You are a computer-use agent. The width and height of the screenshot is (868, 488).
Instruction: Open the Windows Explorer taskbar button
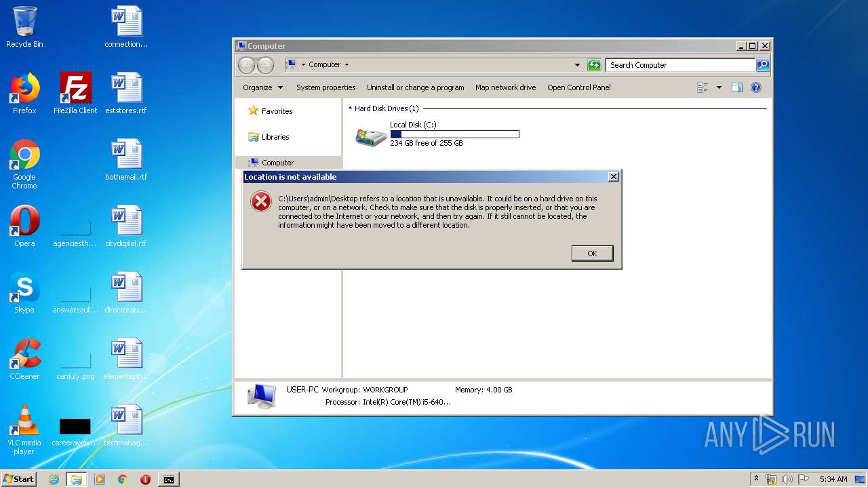(x=77, y=479)
